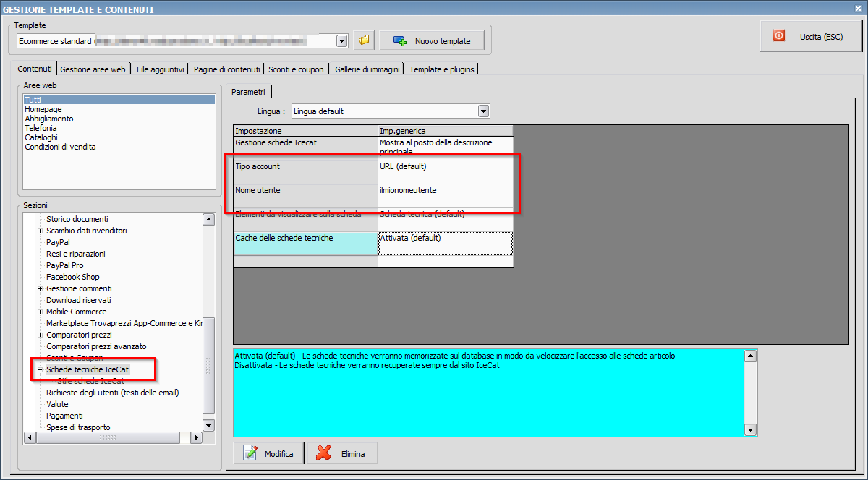The width and height of the screenshot is (868, 480).
Task: Select Homepage in Aree web list
Action: (43, 109)
